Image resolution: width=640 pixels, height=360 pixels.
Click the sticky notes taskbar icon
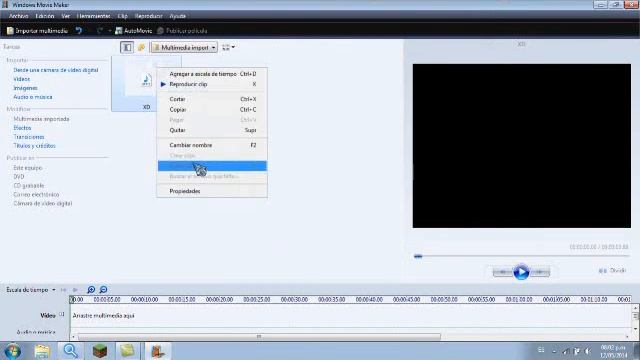point(127,351)
